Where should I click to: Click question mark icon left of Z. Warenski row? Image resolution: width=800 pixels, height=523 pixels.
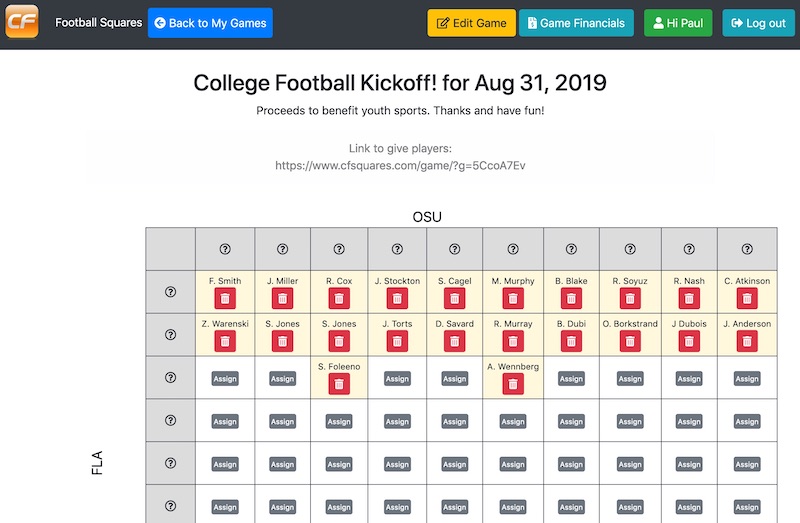170,335
